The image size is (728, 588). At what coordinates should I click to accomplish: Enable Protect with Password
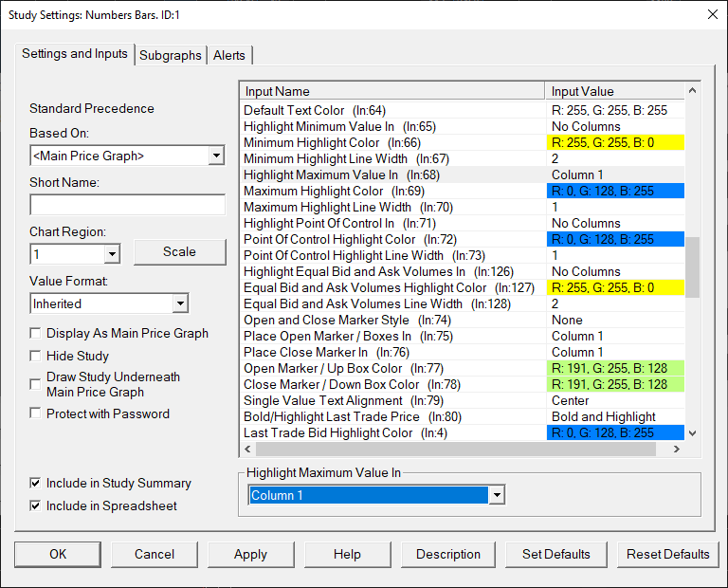click(35, 413)
